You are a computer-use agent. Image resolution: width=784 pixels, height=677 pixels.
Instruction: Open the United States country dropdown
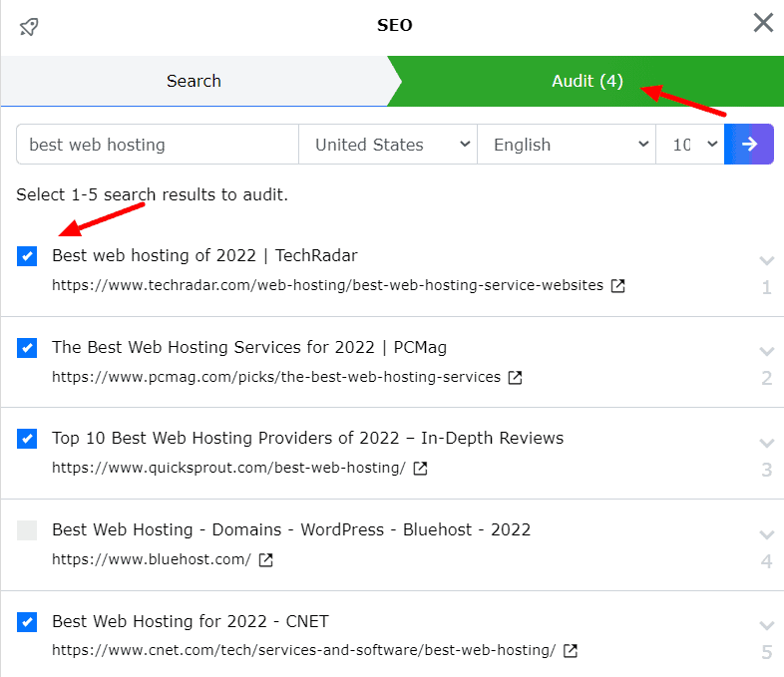[x=388, y=145]
